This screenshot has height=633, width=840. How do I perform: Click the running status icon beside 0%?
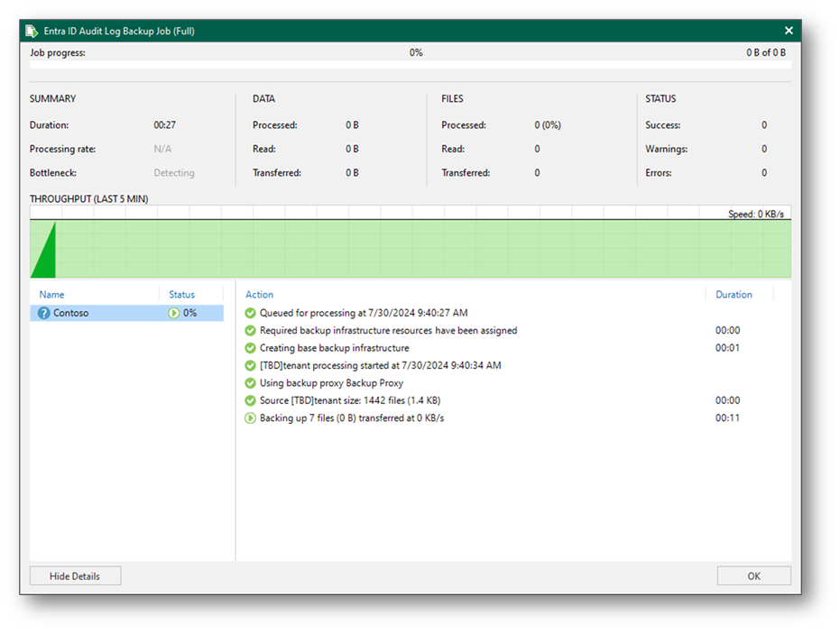click(174, 314)
